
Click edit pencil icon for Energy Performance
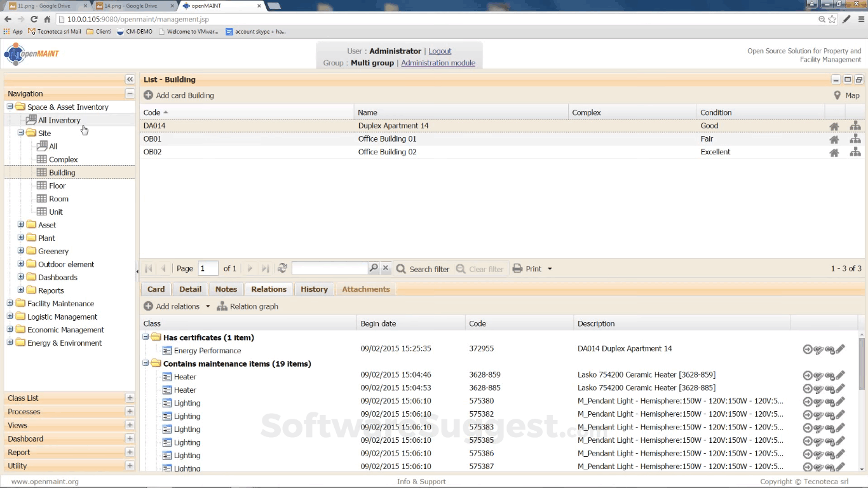click(x=841, y=349)
